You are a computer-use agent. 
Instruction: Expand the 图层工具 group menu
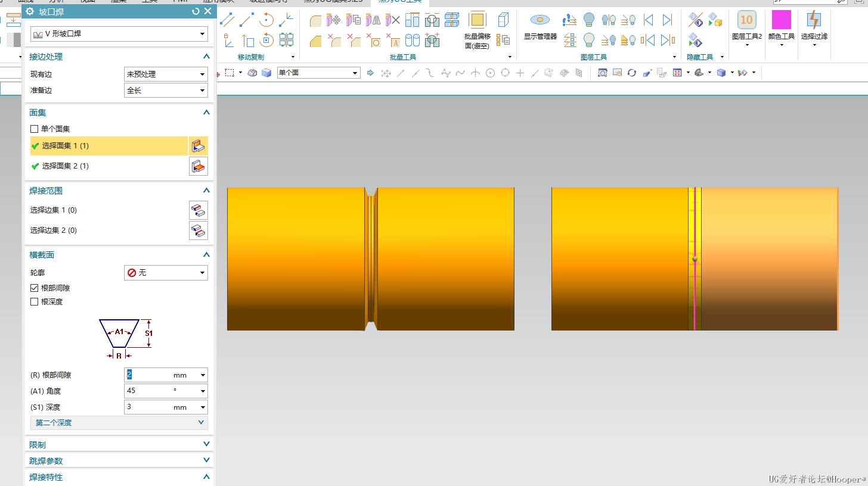[675, 57]
